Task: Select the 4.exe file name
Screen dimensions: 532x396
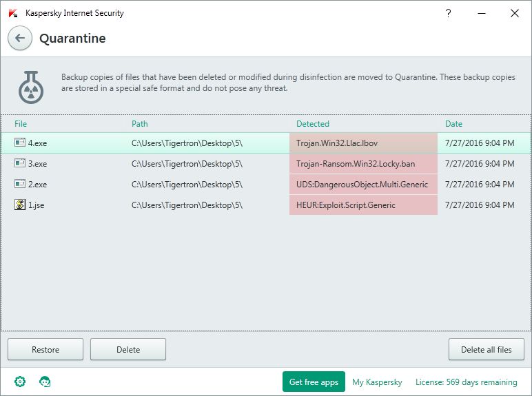Action: [x=37, y=143]
